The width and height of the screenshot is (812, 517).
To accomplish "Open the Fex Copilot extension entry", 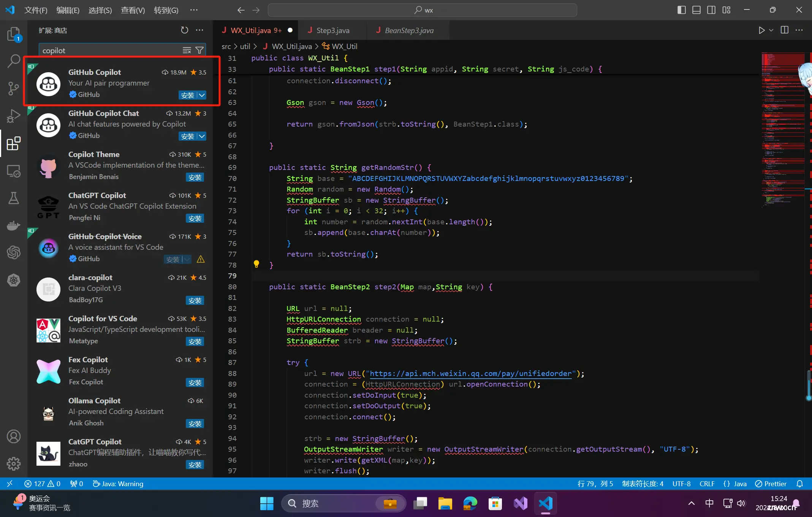I will [120, 371].
